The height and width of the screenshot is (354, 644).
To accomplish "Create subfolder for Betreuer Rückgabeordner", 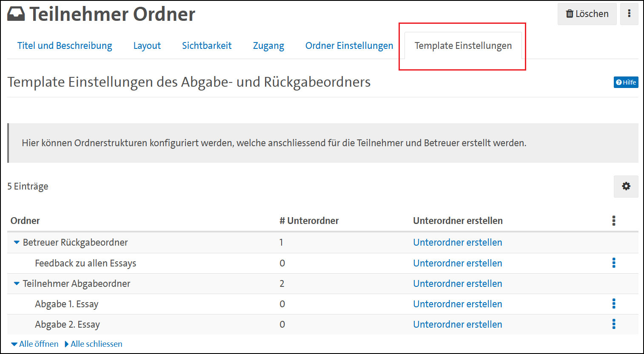I will click(457, 242).
